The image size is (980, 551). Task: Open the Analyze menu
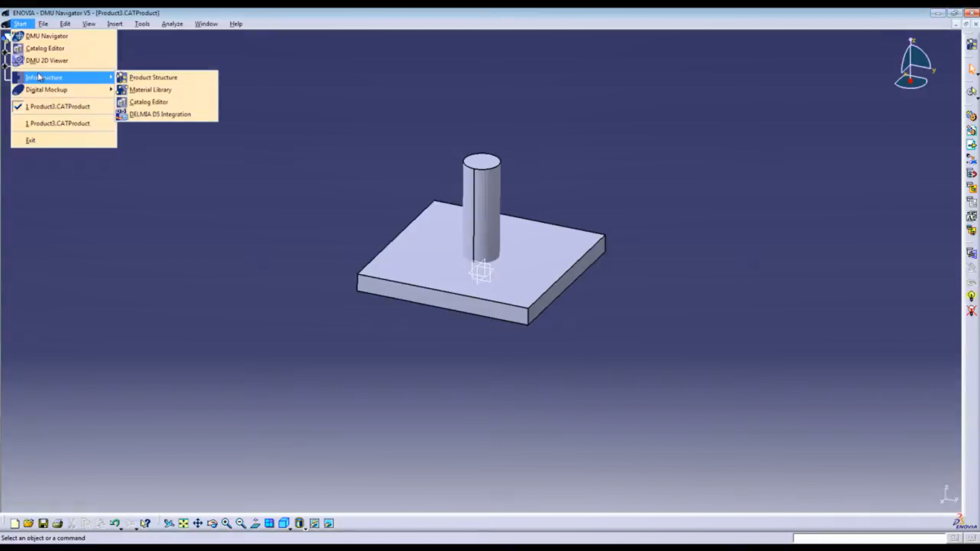point(172,24)
